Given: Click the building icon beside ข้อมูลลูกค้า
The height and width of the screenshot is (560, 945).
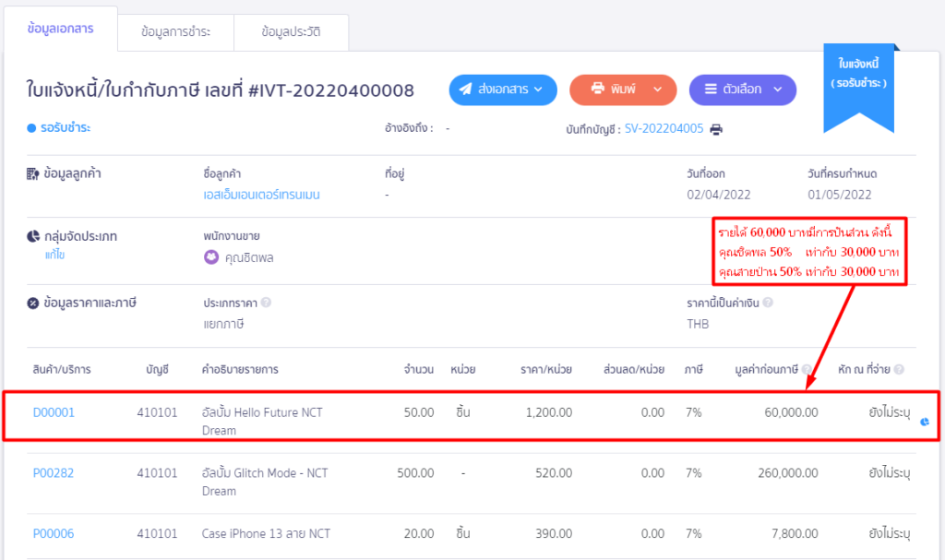Looking at the screenshot, I should 33,173.
